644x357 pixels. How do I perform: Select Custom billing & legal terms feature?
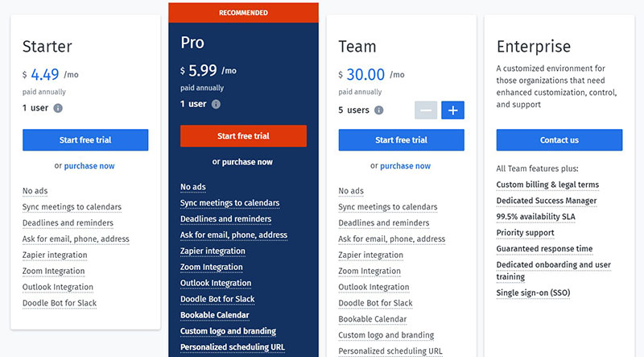click(x=547, y=185)
